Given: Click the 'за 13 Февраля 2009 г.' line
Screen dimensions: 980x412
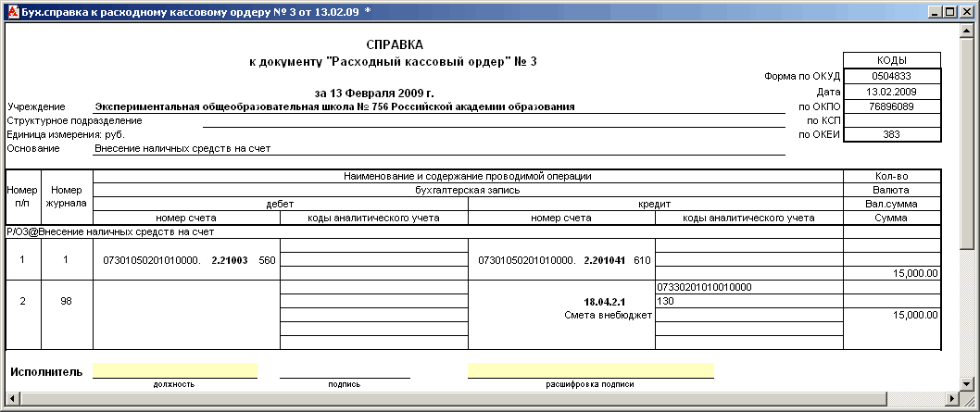Looking at the screenshot, I should (x=374, y=94).
